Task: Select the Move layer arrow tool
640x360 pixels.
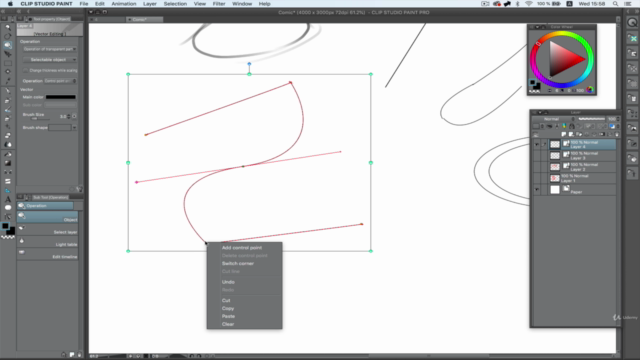Action: (8, 54)
